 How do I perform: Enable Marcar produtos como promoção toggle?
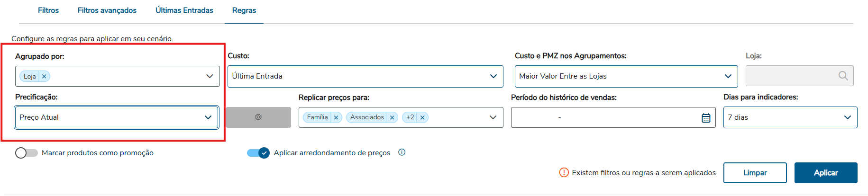(x=26, y=153)
